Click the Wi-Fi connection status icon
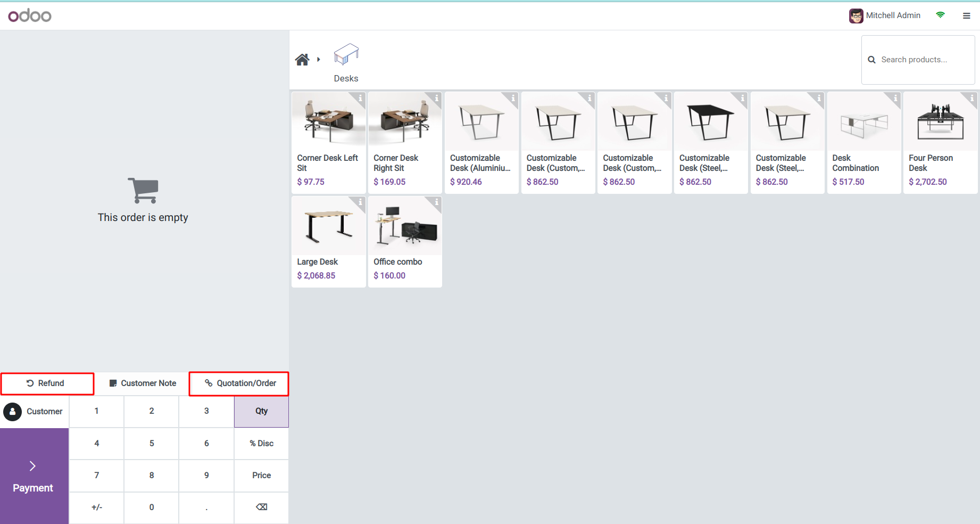The height and width of the screenshot is (524, 980). (941, 15)
